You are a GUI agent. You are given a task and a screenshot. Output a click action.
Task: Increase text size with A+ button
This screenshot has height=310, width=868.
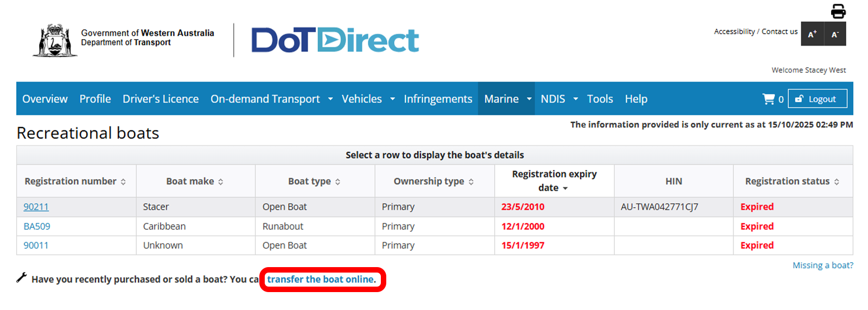(x=812, y=34)
